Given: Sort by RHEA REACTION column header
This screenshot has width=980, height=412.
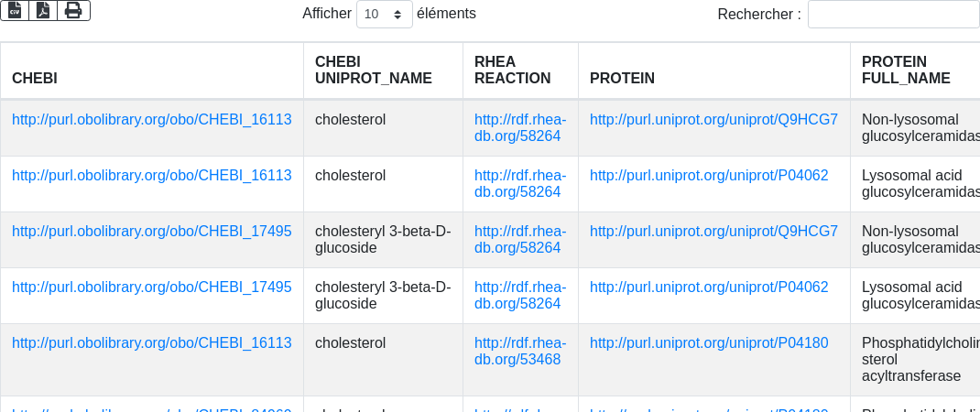Looking at the screenshot, I should coord(512,70).
